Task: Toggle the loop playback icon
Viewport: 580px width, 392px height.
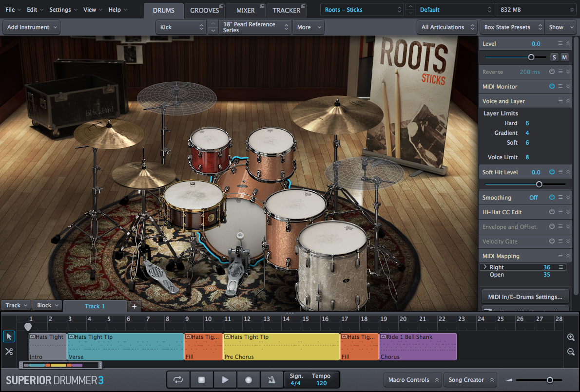Action: [178, 380]
